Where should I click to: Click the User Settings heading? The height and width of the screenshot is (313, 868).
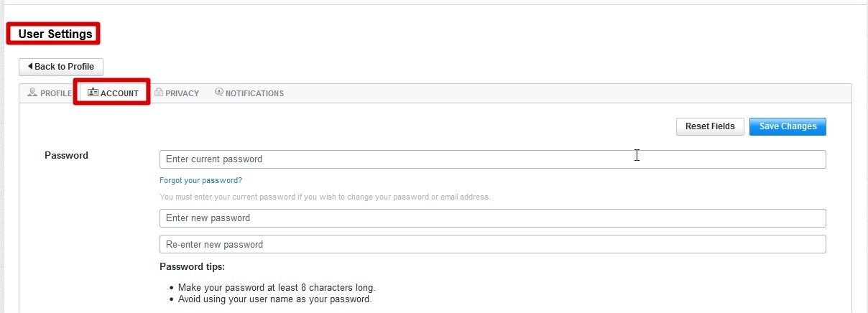pos(55,34)
